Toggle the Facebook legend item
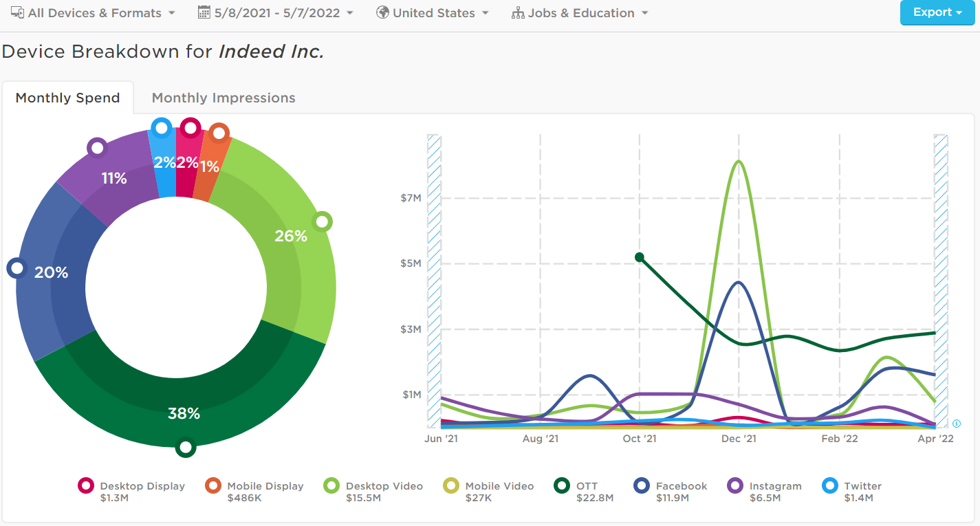The image size is (980, 526). (x=670, y=491)
